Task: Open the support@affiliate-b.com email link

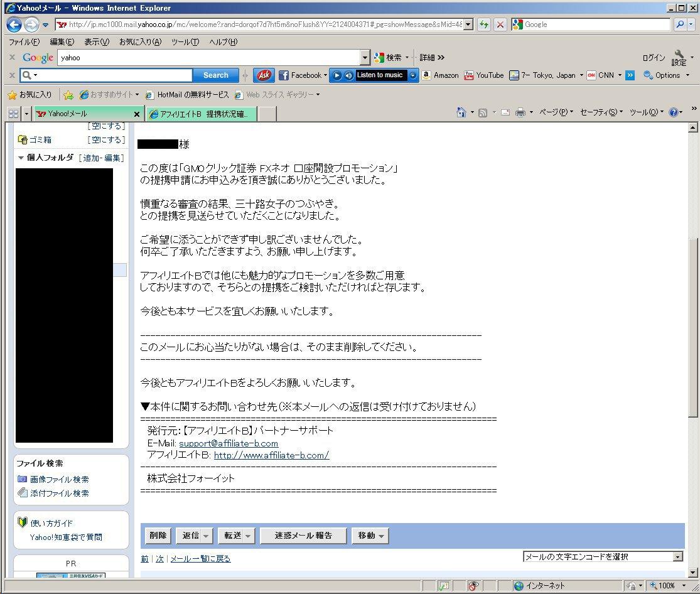Action: [x=229, y=443]
